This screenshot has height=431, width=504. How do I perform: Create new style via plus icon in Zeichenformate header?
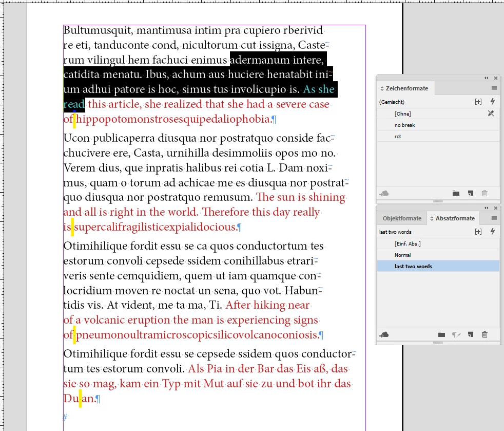pyautogui.click(x=478, y=102)
